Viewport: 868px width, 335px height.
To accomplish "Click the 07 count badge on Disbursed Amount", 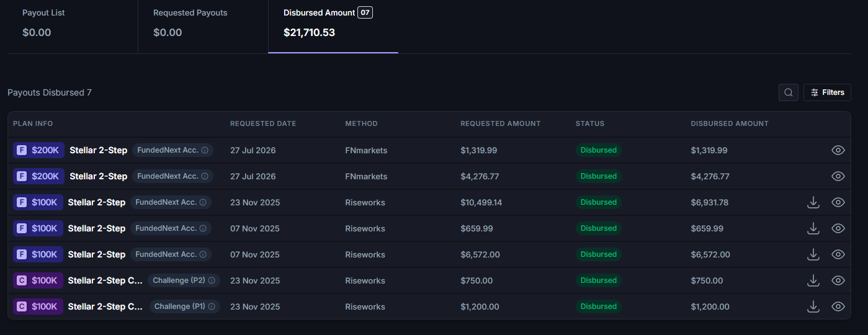I will pyautogui.click(x=365, y=12).
